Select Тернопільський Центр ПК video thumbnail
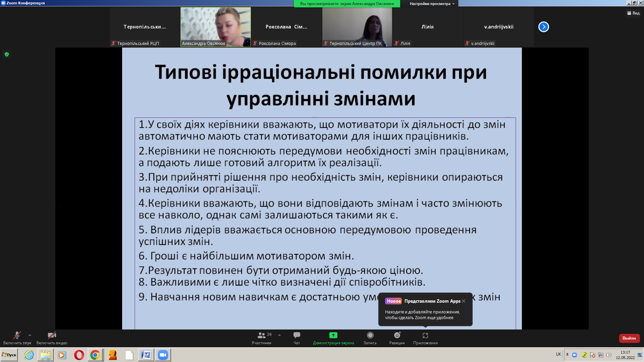This screenshot has width=644, height=362. point(357,27)
